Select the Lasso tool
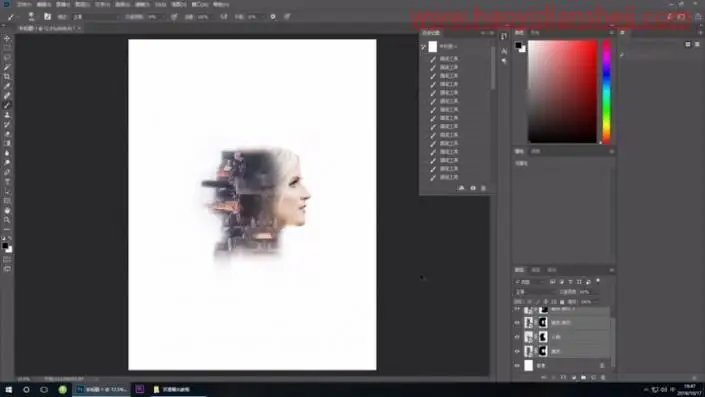Screen dimensions: 705x397 click(7, 58)
